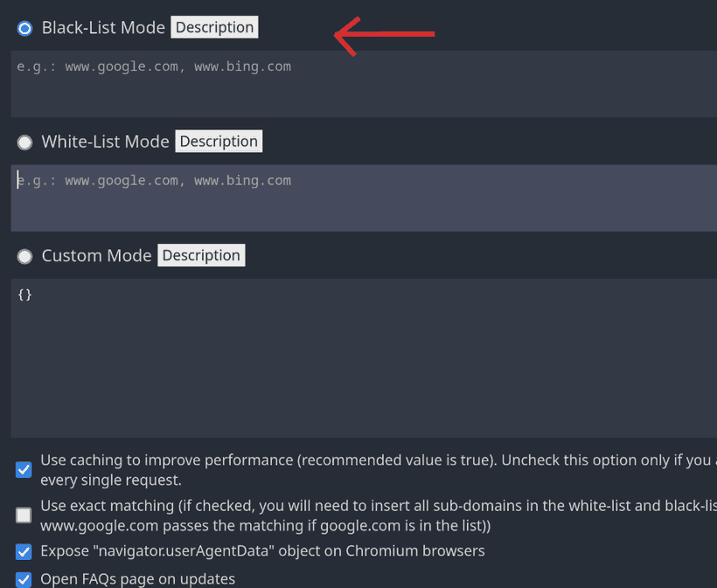Screen dimensions: 717x588
Task: Select the Black-List Mode radio button
Action: tap(24, 27)
